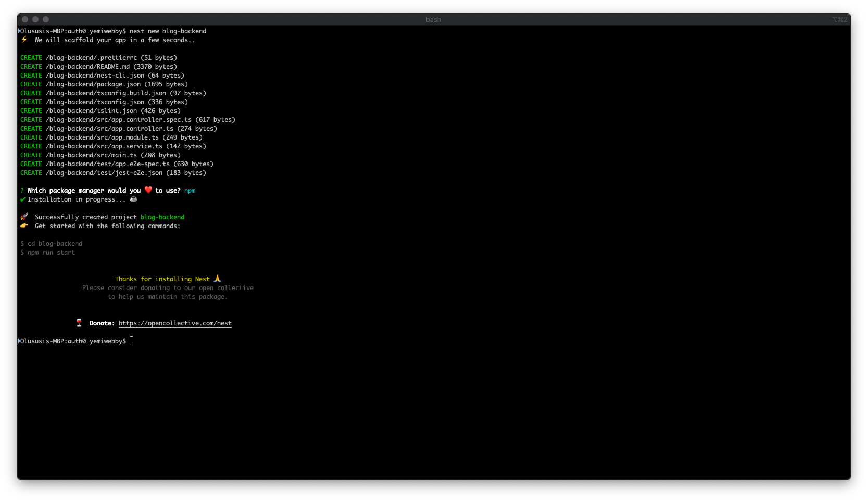Image resolution: width=868 pixels, height=501 pixels.
Task: Click the wine glass emoji beside Donate
Action: click(79, 323)
